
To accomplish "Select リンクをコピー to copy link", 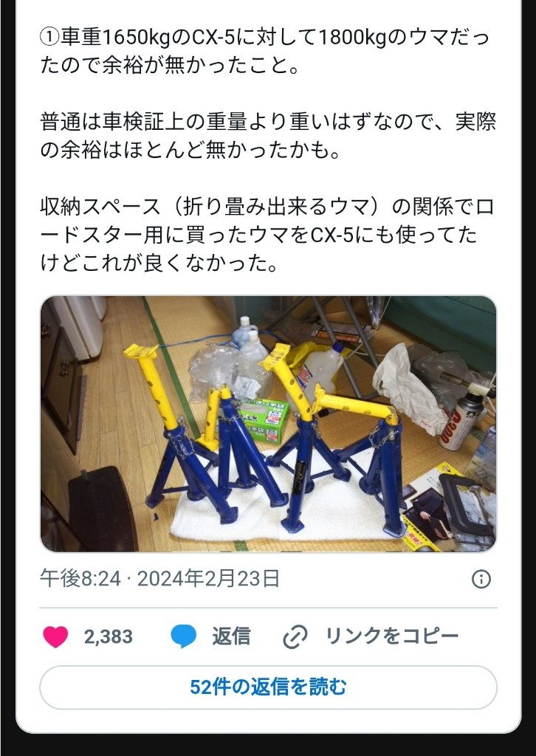I will tap(392, 636).
